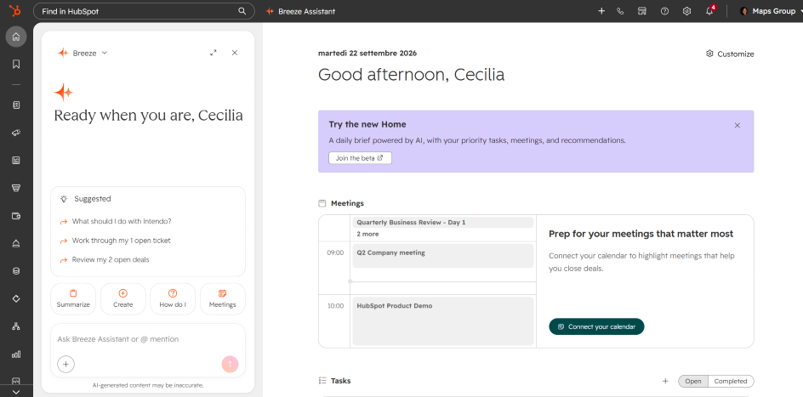Click Connect your calendar button
This screenshot has width=803, height=397.
coord(597,327)
